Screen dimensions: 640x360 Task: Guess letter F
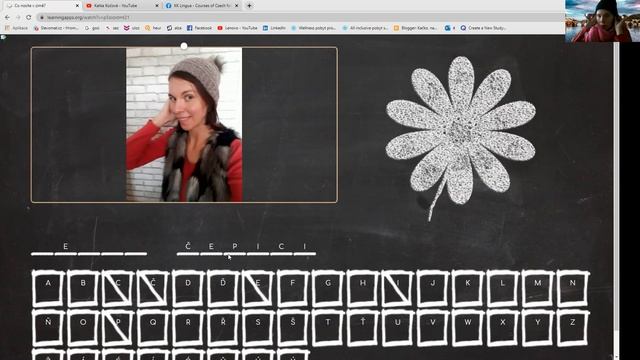pos(293,288)
